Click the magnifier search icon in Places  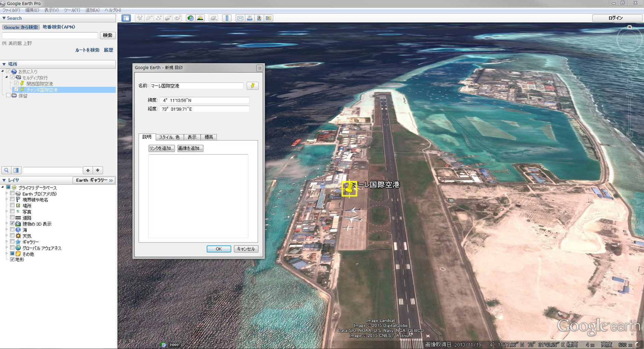pyautogui.click(x=6, y=170)
